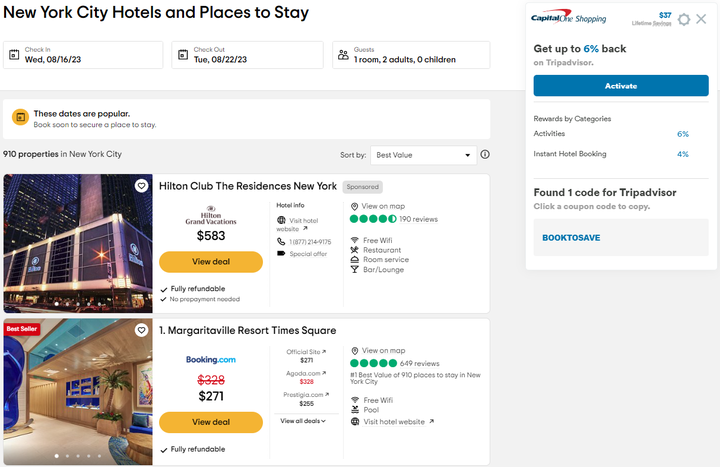Click the Hilton phone number icon

pos(282,241)
